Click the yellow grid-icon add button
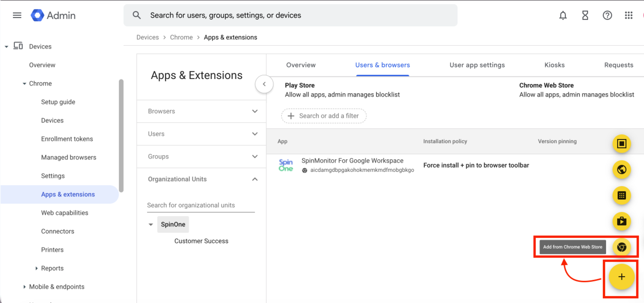 pyautogui.click(x=622, y=195)
